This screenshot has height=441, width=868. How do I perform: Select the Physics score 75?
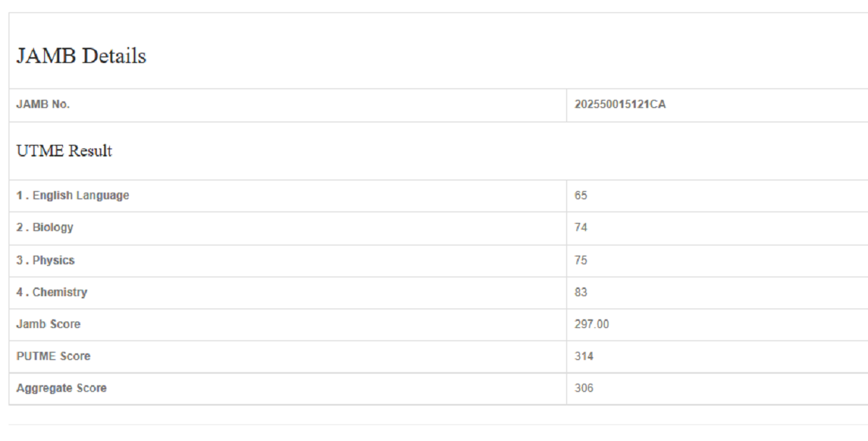tap(581, 260)
